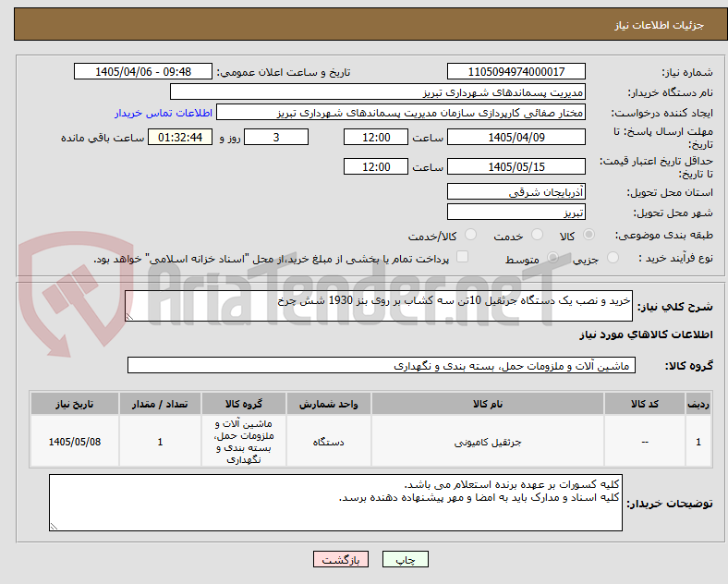The image size is (728, 584).
Task: Click the گروه کالا field
Action: [x=382, y=365]
